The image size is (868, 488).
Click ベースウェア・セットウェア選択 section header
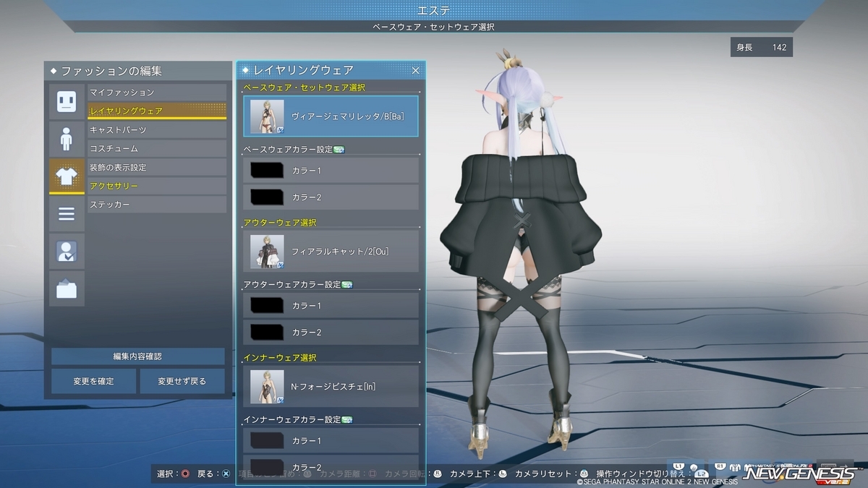305,87
